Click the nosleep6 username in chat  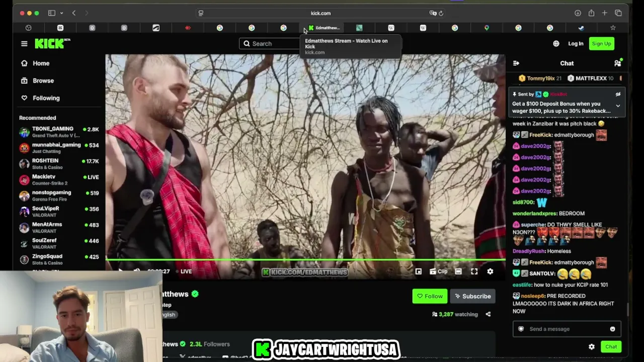click(x=533, y=296)
